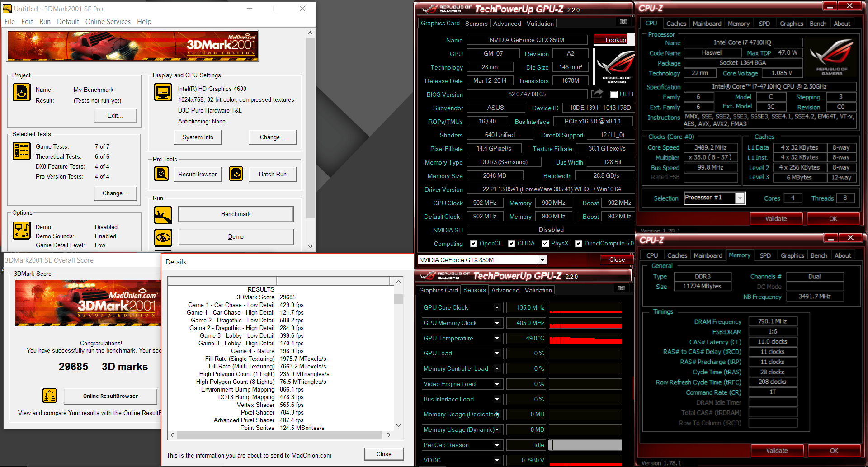
Task: Open the Processor #1 selection dropdown in CPU-Z
Action: [740, 198]
